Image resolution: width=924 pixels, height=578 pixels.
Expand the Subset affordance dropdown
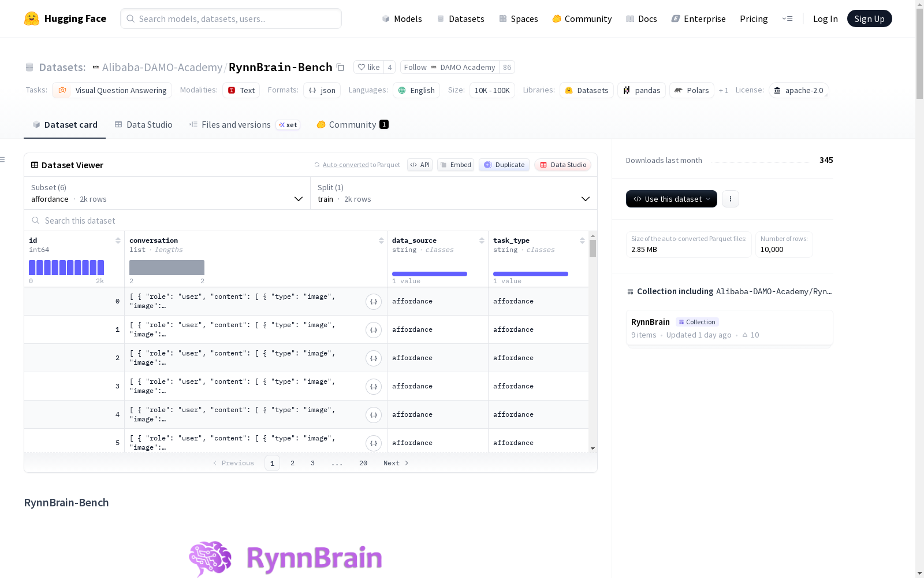pyautogui.click(x=167, y=193)
